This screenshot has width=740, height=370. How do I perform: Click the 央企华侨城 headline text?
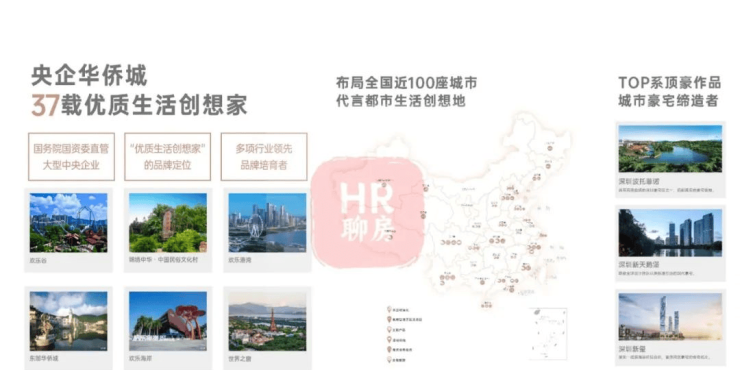tap(90, 76)
